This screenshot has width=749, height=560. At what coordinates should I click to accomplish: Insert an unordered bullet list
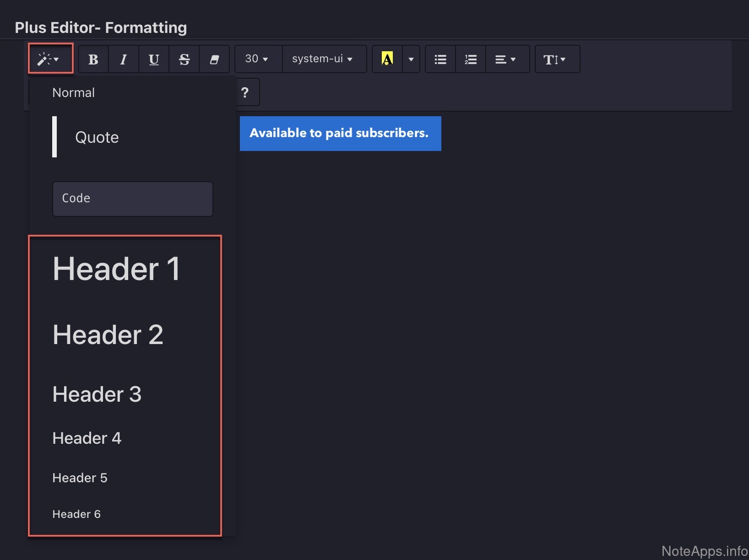click(440, 59)
